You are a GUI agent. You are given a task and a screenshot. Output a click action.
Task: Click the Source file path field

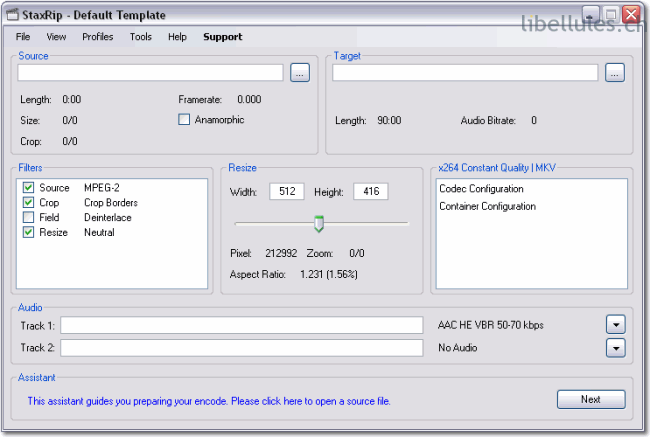[150, 73]
